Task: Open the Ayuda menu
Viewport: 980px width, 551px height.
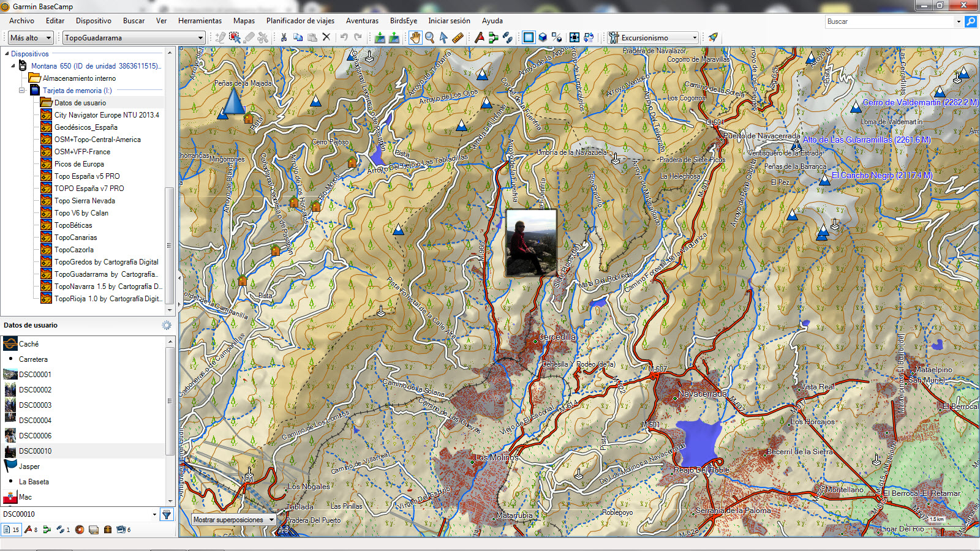Action: coord(492,21)
